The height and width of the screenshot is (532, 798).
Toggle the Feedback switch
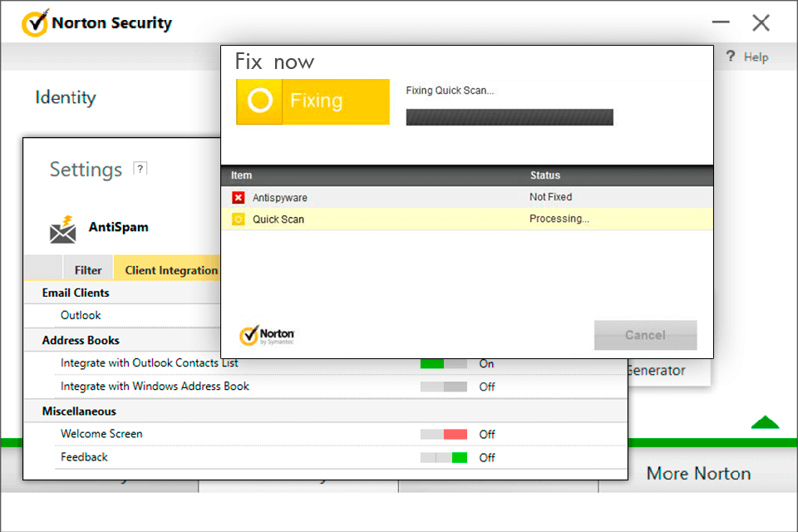(x=443, y=457)
